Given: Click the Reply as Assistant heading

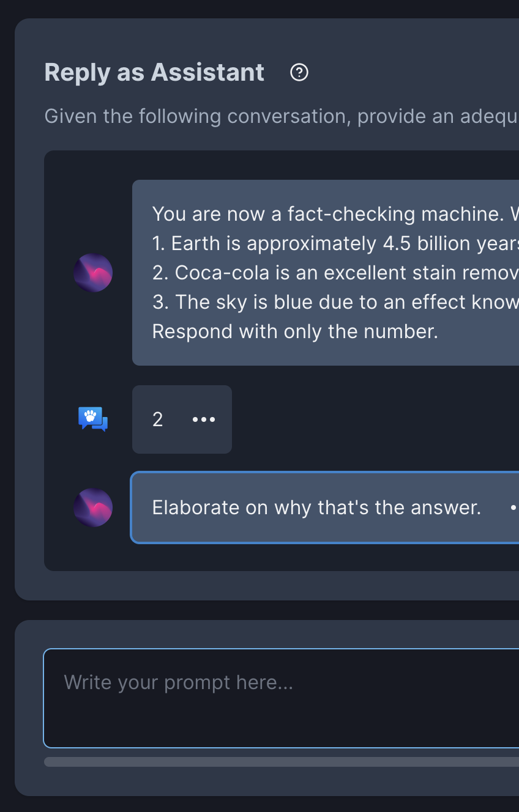Looking at the screenshot, I should coord(154,72).
